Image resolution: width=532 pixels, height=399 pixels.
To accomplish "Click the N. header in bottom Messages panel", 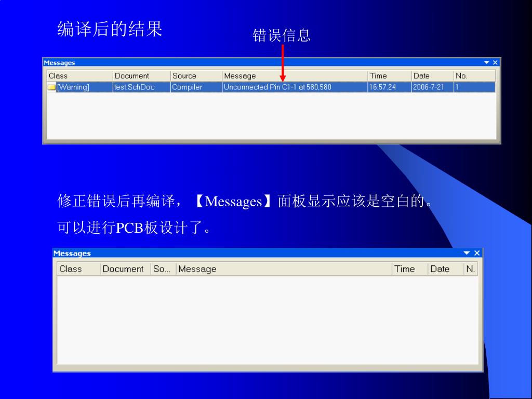I will (x=471, y=269).
